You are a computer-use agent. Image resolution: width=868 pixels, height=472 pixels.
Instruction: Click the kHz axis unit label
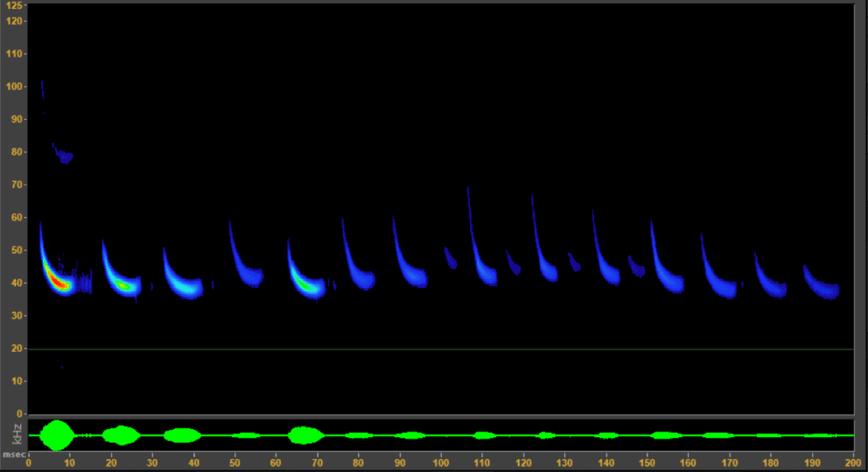point(16,433)
